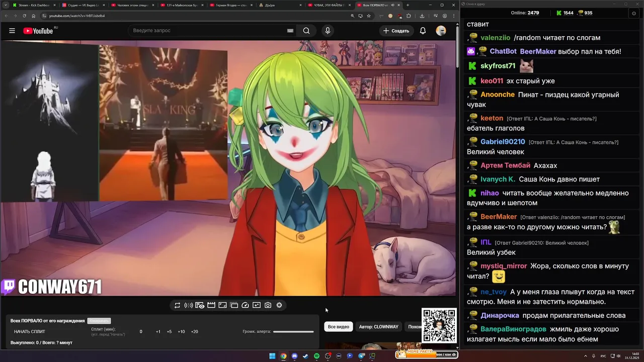The height and width of the screenshot is (362, 644).
Task: Open browser downloads icon
Action: 422,16
